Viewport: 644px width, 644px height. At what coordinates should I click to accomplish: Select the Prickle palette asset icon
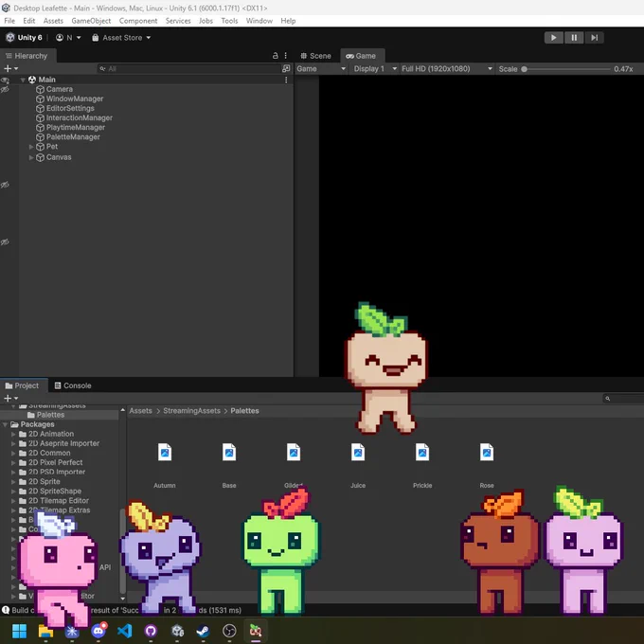click(422, 452)
